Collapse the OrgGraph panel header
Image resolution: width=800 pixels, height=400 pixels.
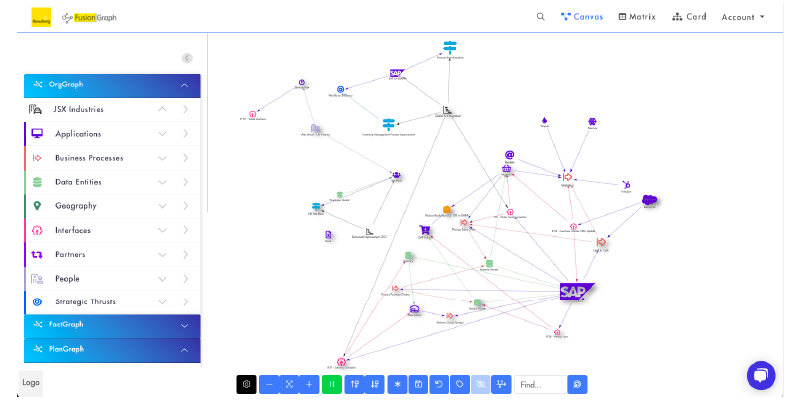pos(112,85)
